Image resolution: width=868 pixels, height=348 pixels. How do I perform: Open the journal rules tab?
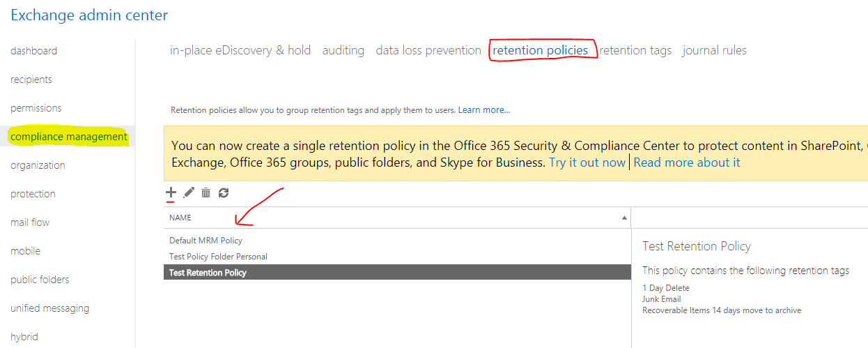pos(714,50)
